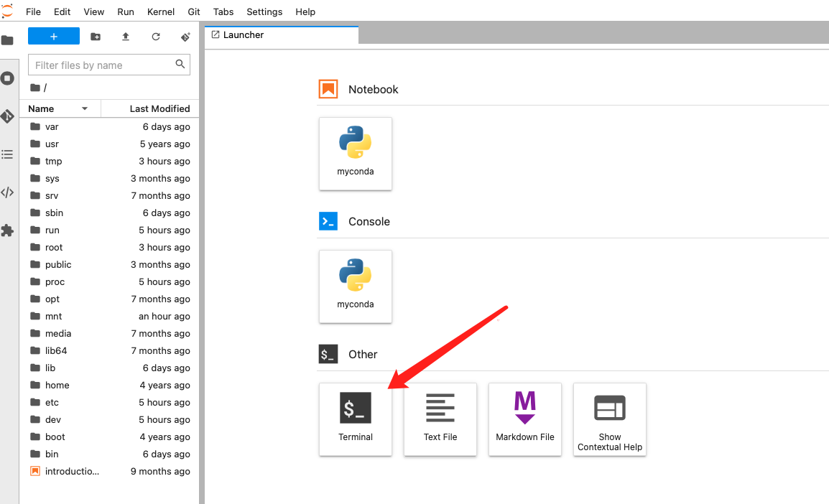The height and width of the screenshot is (504, 829).
Task: Select the usr folder
Action: 109,144
